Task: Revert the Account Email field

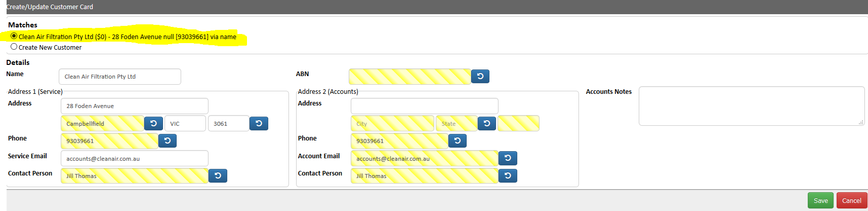Action: 508,159
